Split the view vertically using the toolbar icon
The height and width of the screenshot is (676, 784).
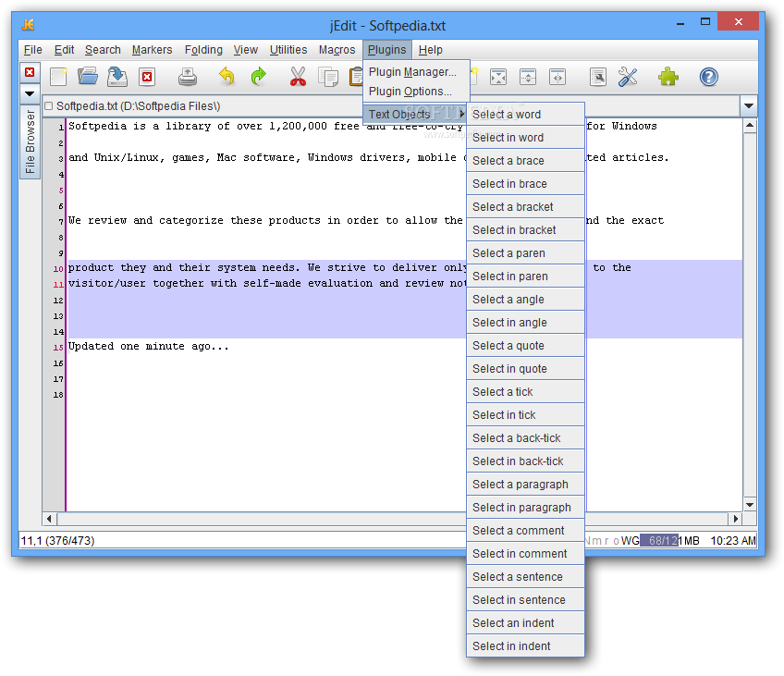pyautogui.click(x=557, y=77)
